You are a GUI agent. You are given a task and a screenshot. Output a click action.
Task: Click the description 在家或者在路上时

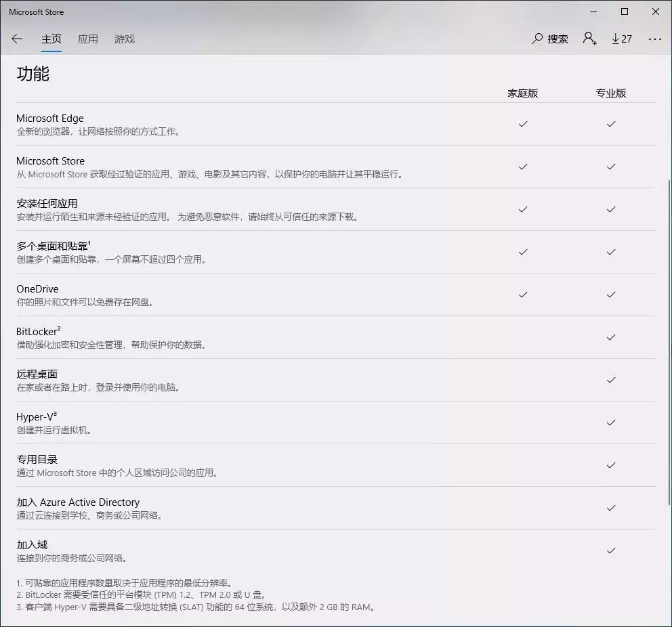tap(98, 387)
